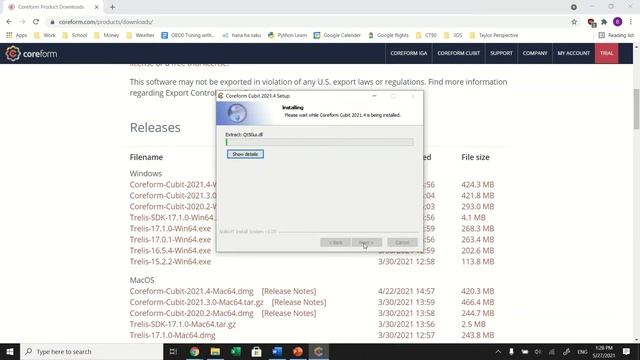The image size is (640, 360).
Task: Open the Google Calendar bookmark
Action: [337, 36]
